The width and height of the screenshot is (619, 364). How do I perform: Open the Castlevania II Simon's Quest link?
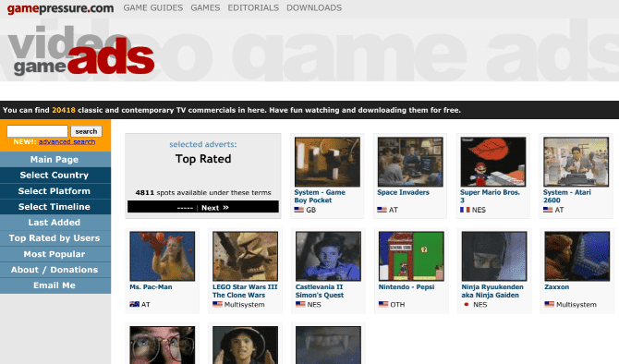(x=320, y=291)
